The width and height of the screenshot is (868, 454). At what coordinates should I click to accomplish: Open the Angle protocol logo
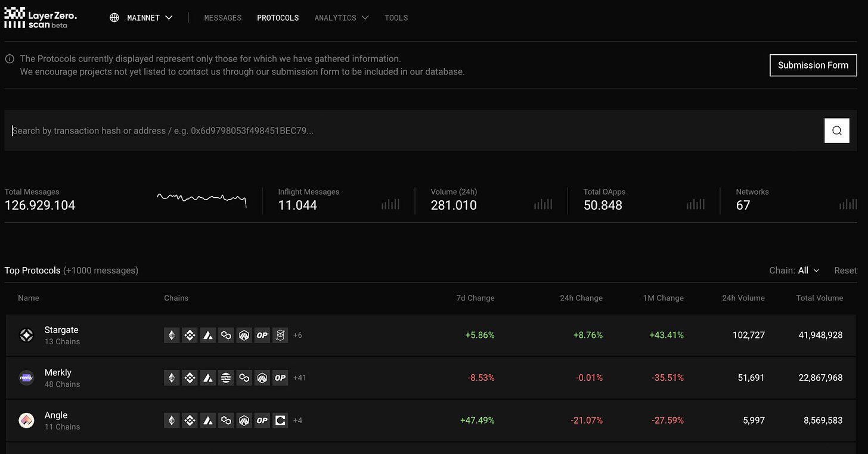point(26,421)
